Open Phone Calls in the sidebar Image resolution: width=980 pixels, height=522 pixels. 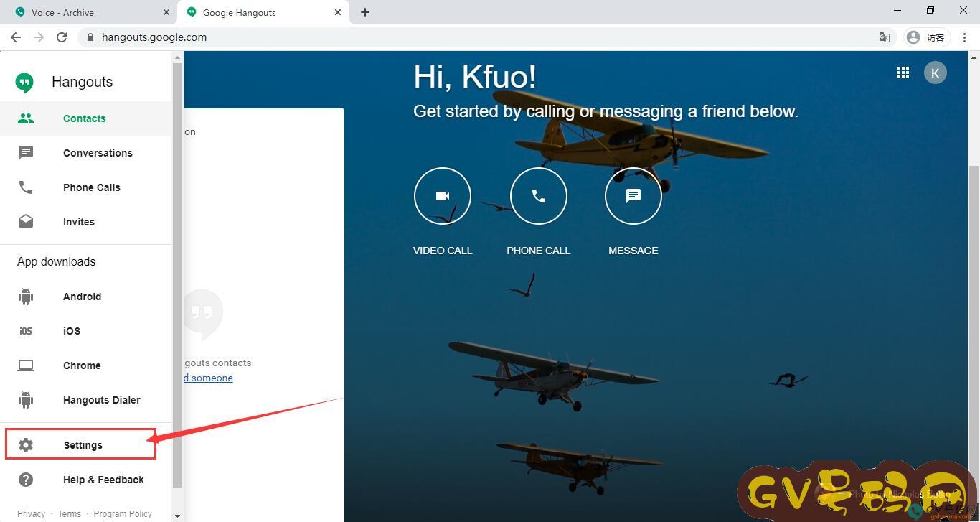click(x=91, y=187)
